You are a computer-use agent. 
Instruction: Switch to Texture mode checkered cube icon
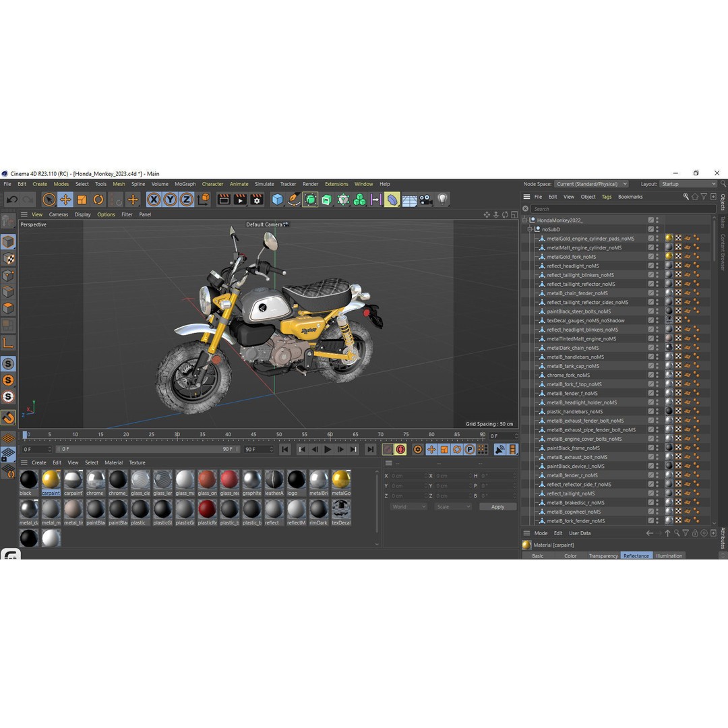[8, 259]
